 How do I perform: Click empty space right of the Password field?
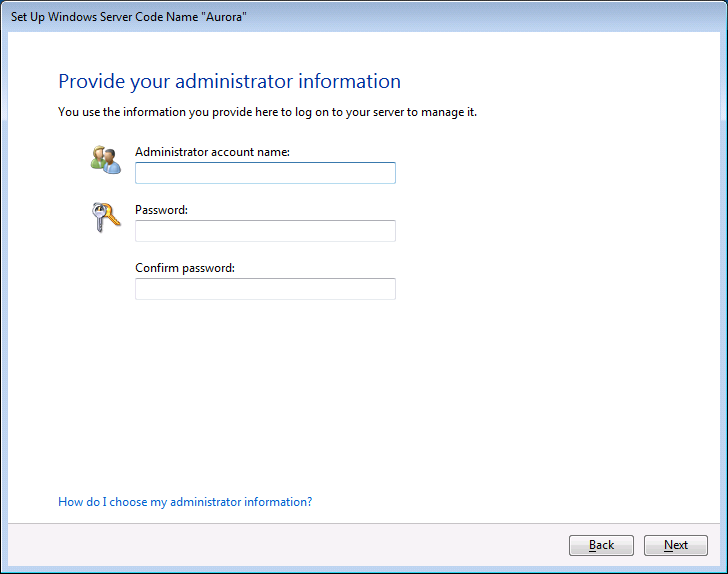[x=550, y=231]
